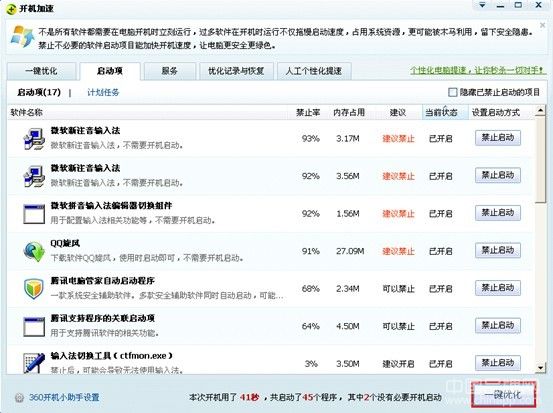Open the 计划任务 sub-tab

click(103, 92)
